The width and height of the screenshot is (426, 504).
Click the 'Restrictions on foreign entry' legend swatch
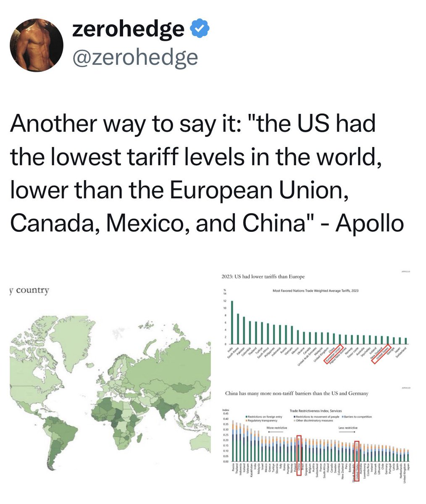[247, 417]
